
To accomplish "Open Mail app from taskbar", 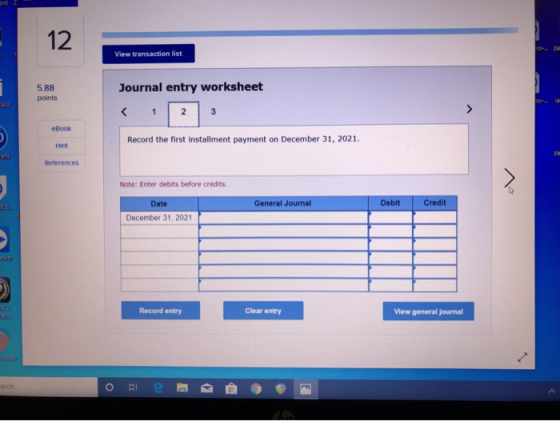I will click(207, 388).
